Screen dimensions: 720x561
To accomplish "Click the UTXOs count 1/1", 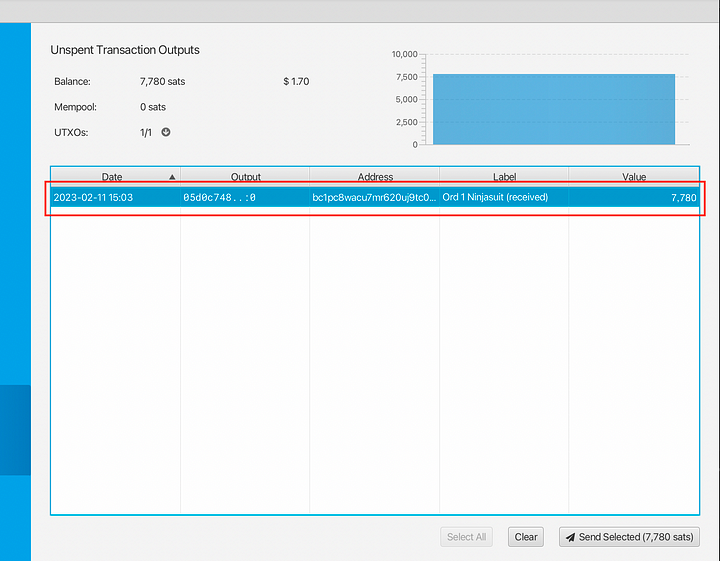I will click(x=146, y=133).
